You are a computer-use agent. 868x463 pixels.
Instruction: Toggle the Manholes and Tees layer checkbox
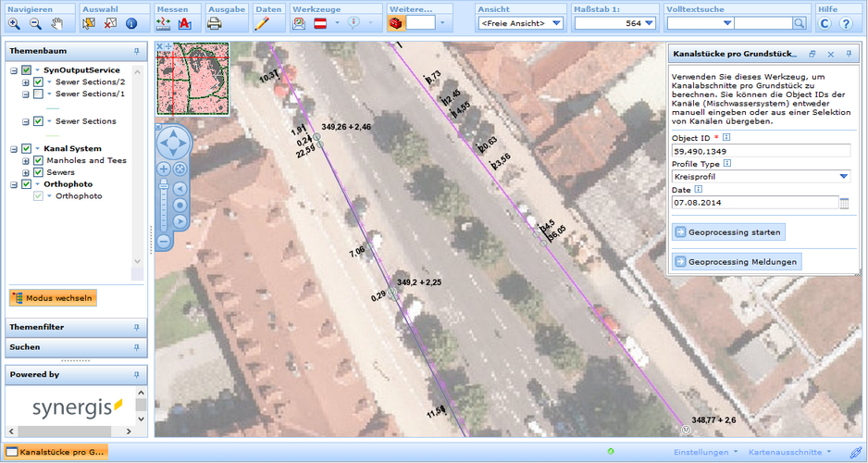coord(38,160)
